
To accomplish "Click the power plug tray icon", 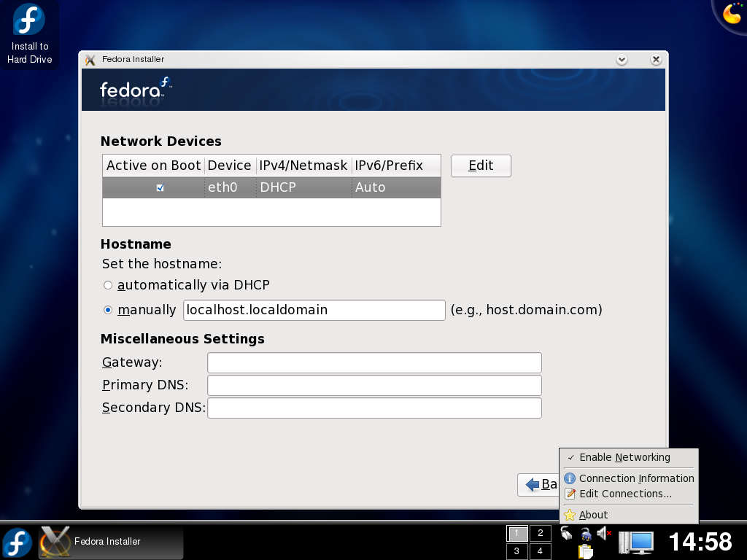I will (x=586, y=534).
